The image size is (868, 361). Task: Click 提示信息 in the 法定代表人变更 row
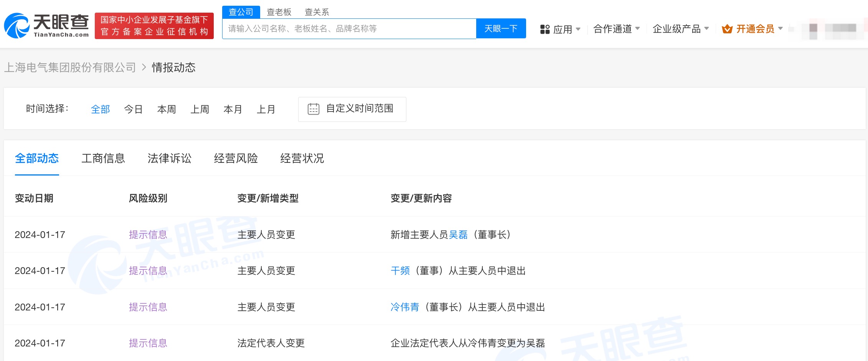[148, 343]
